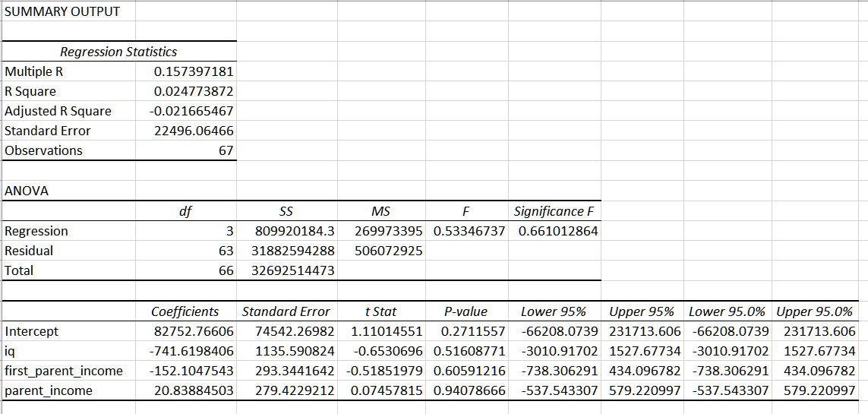
Task: Click the Upper 95.0% column header
Action: [x=815, y=311]
